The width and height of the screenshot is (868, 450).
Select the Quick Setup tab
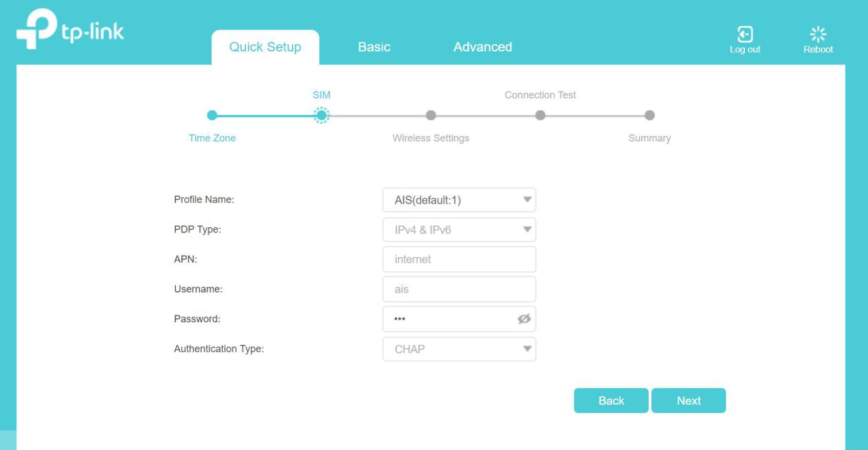click(x=265, y=47)
